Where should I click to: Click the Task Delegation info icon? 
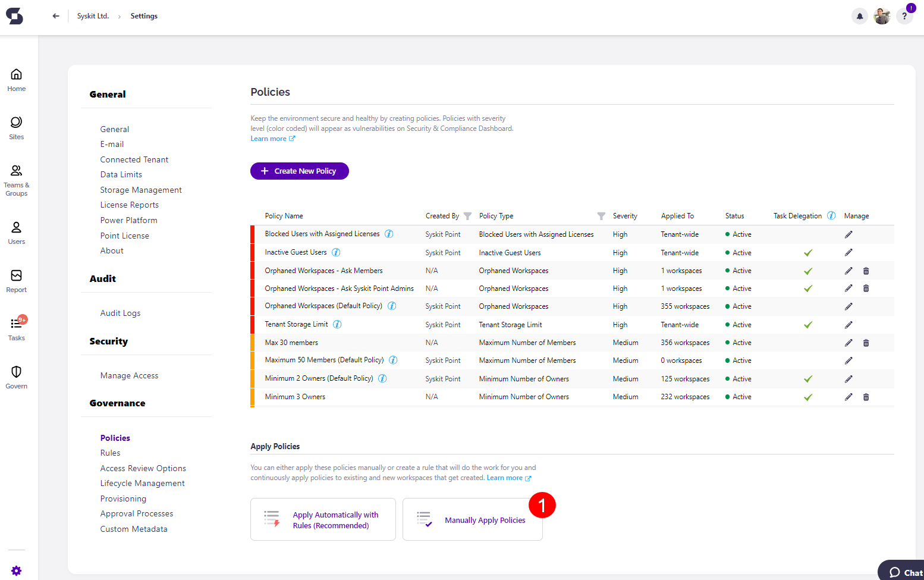(x=831, y=215)
